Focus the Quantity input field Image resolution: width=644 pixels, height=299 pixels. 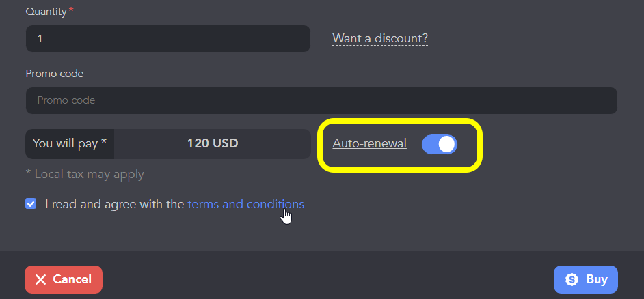pos(168,38)
